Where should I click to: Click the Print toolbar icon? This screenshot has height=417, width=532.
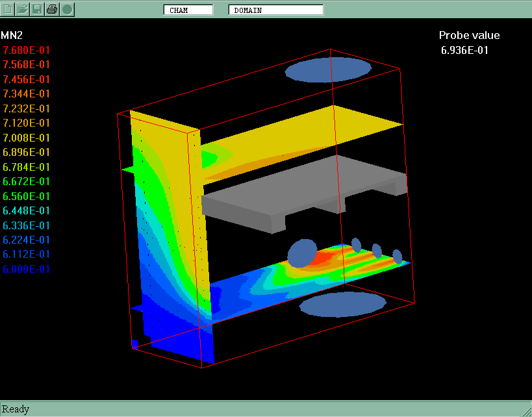pyautogui.click(x=52, y=9)
